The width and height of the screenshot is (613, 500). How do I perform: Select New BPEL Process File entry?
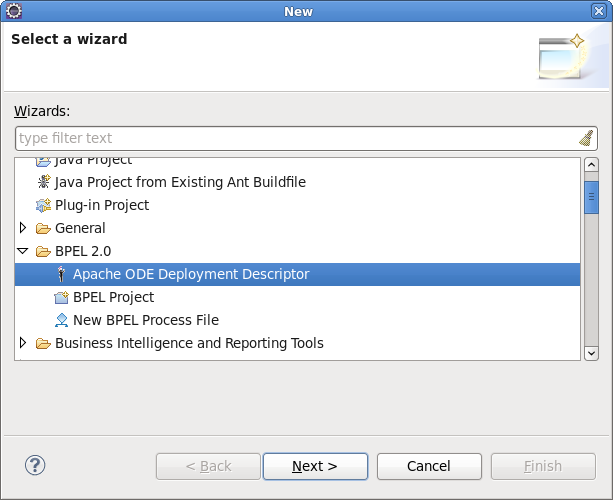tap(146, 320)
